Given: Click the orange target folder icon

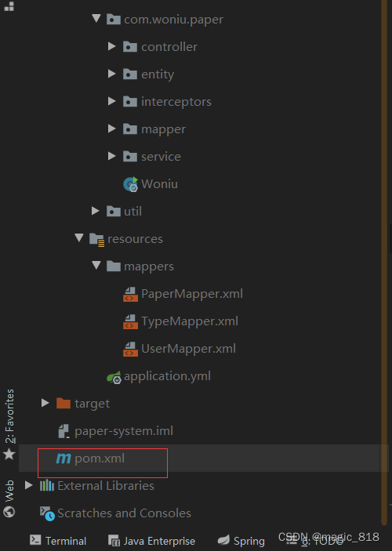Looking at the screenshot, I should click(64, 403).
